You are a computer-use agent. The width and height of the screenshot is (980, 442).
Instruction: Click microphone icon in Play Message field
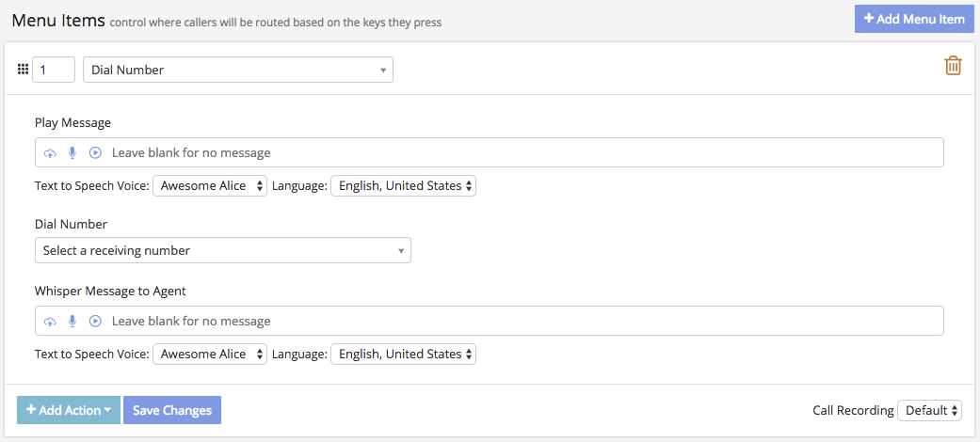[72, 153]
